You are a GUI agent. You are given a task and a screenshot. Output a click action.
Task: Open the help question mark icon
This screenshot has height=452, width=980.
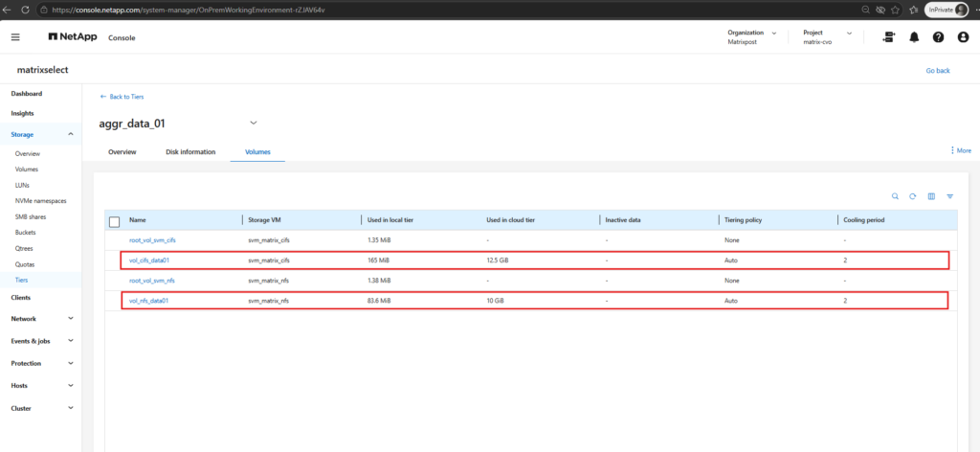[938, 37]
